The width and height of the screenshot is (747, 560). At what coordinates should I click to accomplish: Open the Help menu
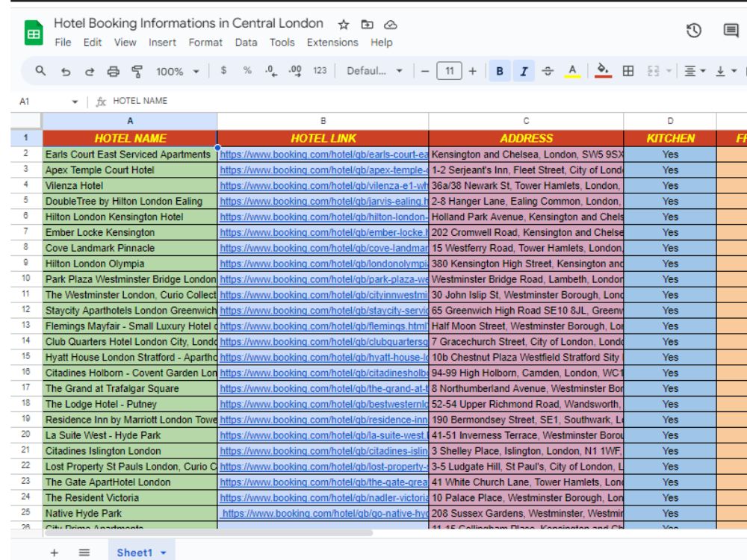pos(382,43)
